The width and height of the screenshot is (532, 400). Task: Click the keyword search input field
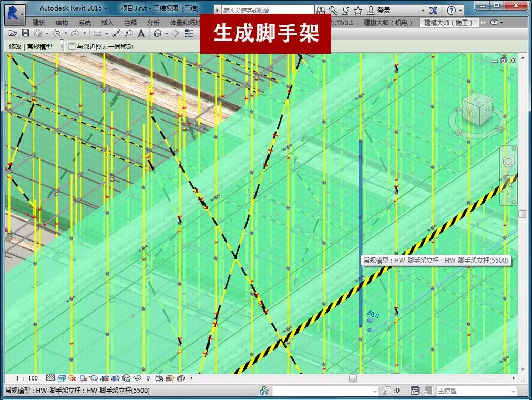(268, 10)
